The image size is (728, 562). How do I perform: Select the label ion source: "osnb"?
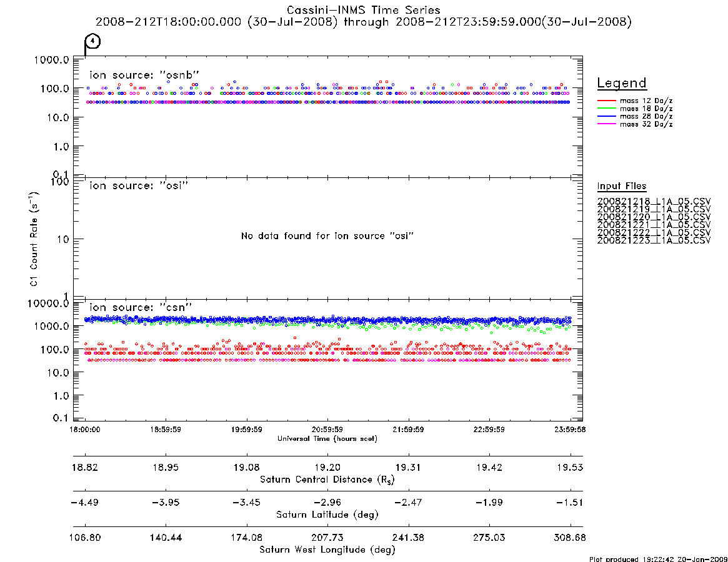(144, 75)
